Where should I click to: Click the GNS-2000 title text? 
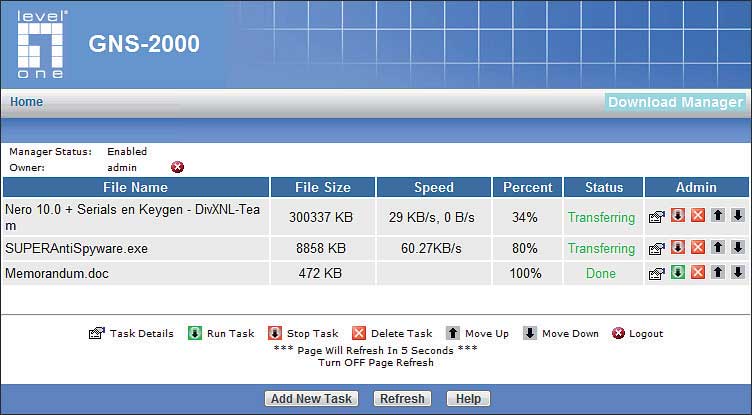144,44
